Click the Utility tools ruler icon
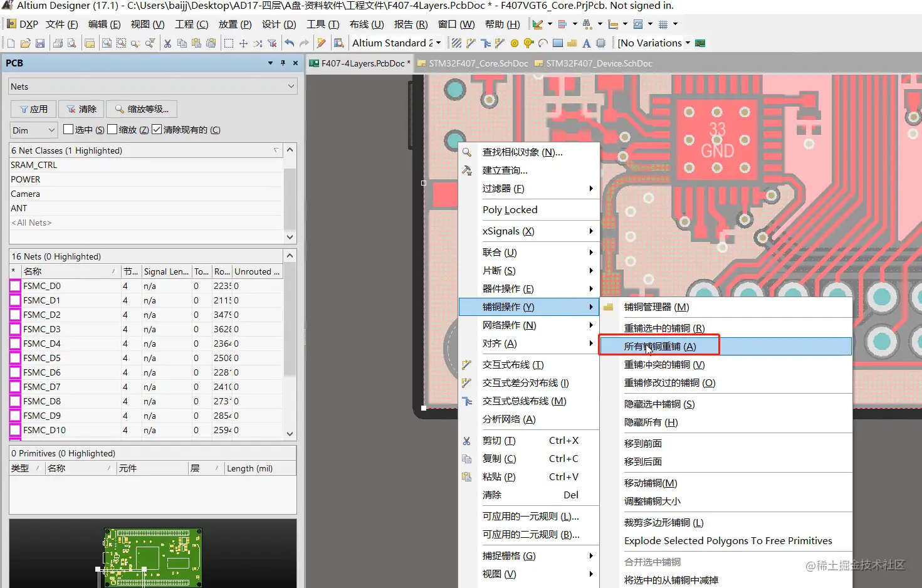Screen dimensions: 922x588 point(537,24)
